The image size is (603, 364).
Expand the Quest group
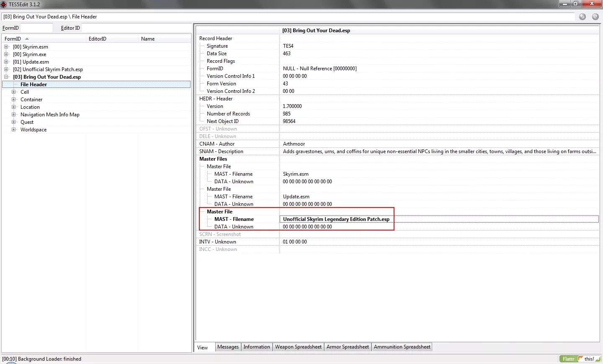click(x=14, y=122)
